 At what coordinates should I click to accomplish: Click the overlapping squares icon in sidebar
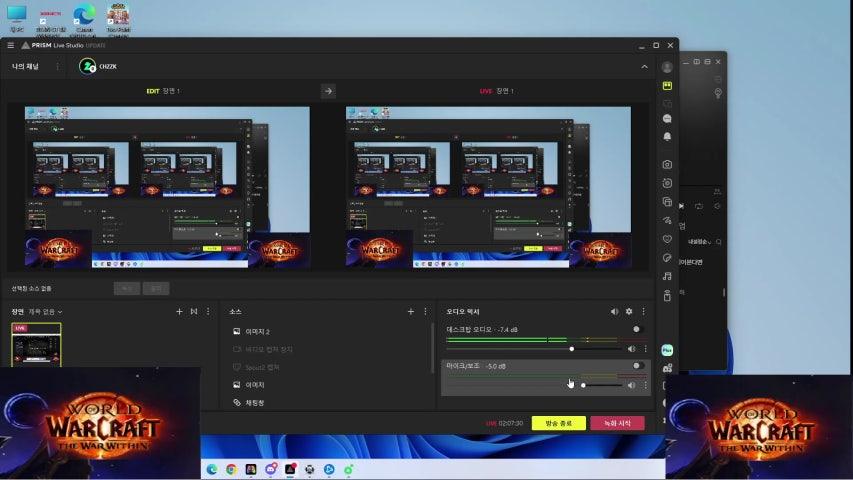tap(667, 202)
